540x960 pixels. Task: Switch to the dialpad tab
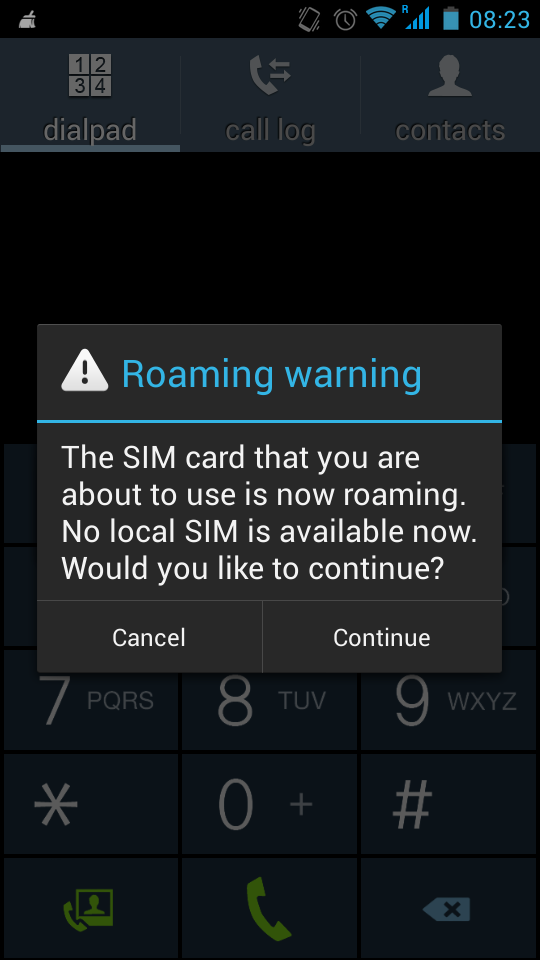(x=90, y=96)
